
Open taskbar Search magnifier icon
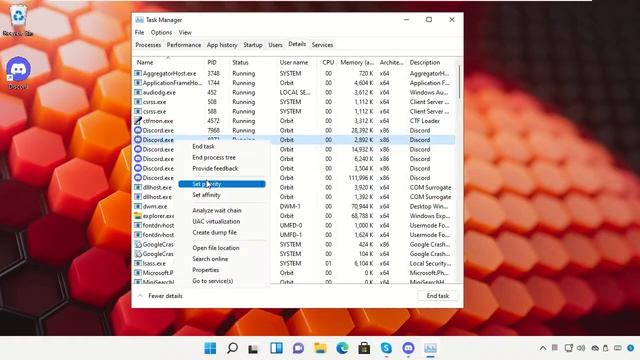point(232,348)
